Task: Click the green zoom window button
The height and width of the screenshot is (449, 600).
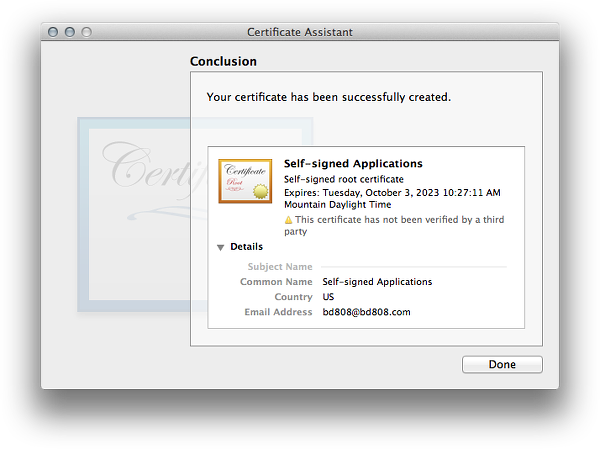Action: 87,32
